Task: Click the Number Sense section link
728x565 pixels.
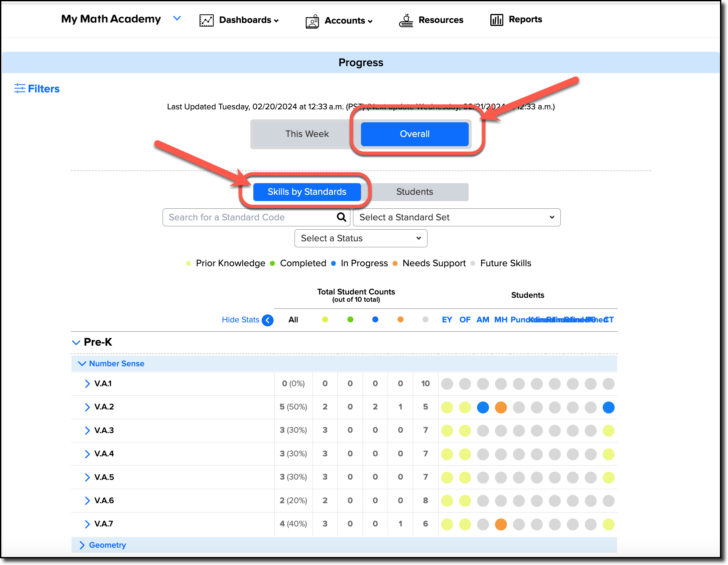Action: click(116, 363)
